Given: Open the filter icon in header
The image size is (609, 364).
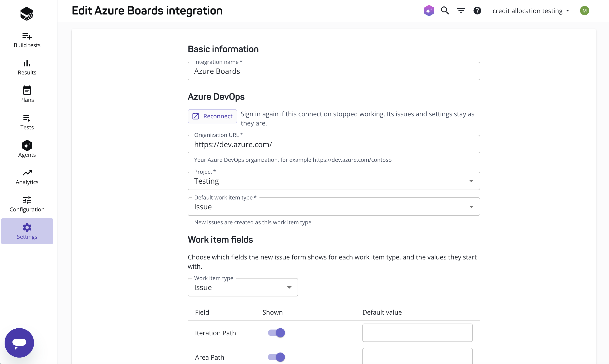Looking at the screenshot, I should pyautogui.click(x=461, y=11).
